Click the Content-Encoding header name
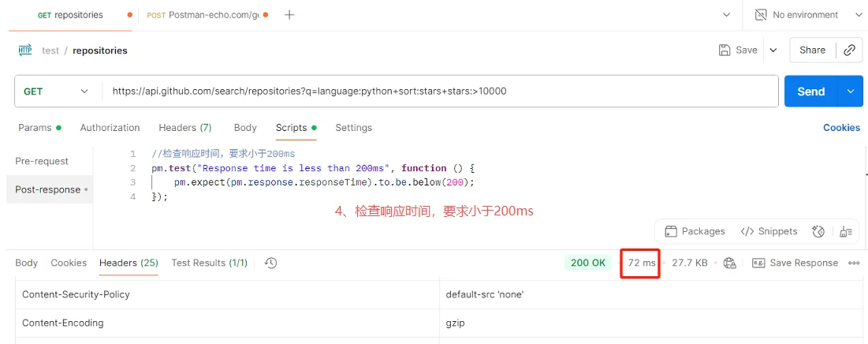 (62, 323)
